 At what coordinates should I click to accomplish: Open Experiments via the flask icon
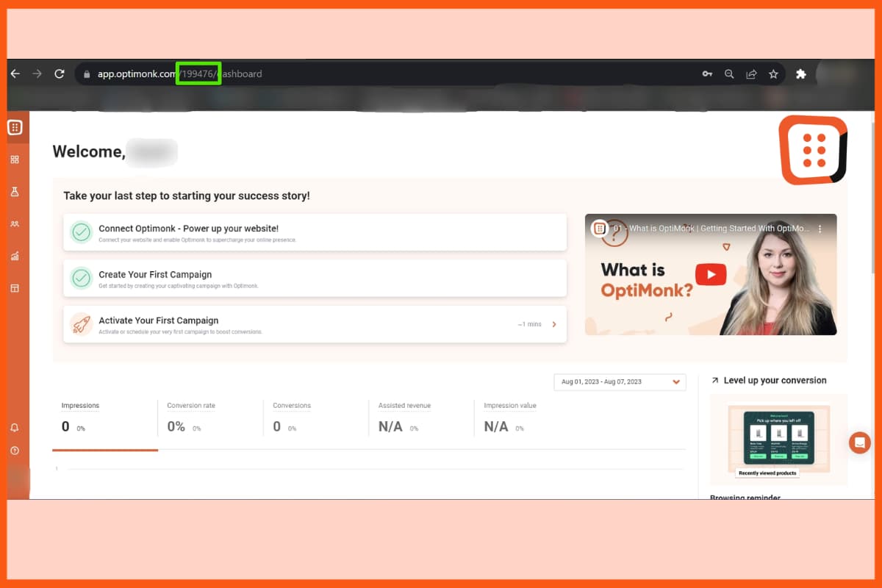(x=15, y=191)
